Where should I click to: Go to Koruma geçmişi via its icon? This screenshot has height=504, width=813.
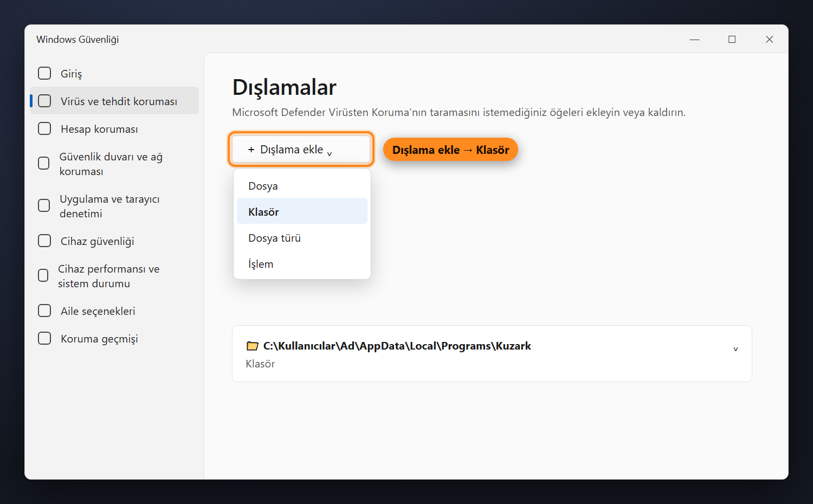pos(44,338)
